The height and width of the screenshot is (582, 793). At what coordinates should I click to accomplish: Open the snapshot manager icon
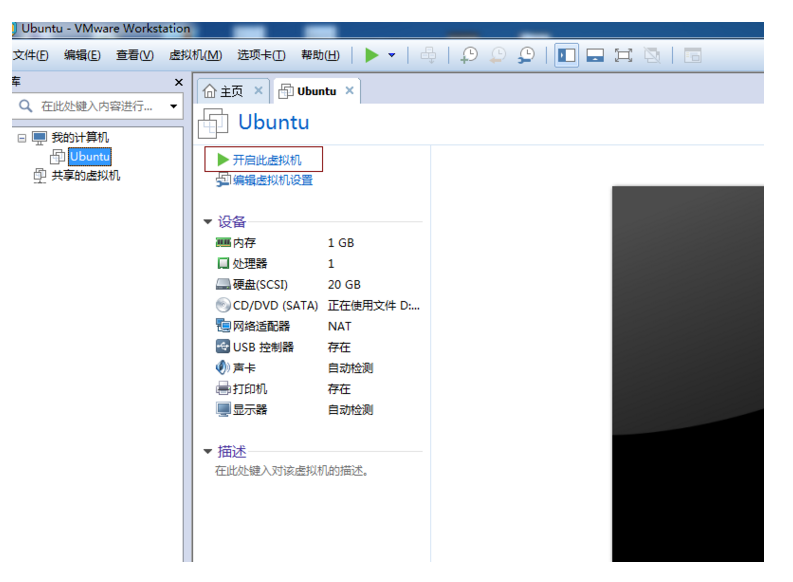526,55
